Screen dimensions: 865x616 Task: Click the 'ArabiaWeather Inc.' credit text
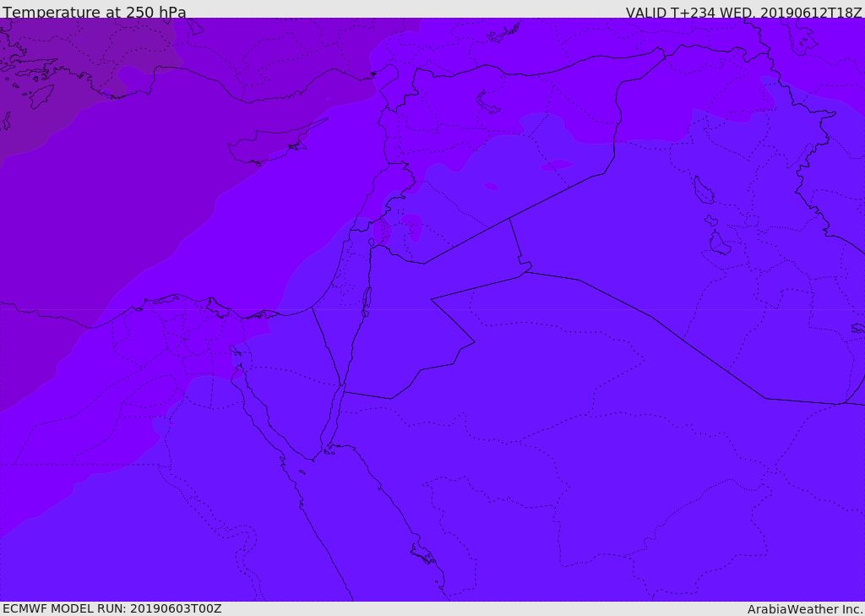[805, 609]
